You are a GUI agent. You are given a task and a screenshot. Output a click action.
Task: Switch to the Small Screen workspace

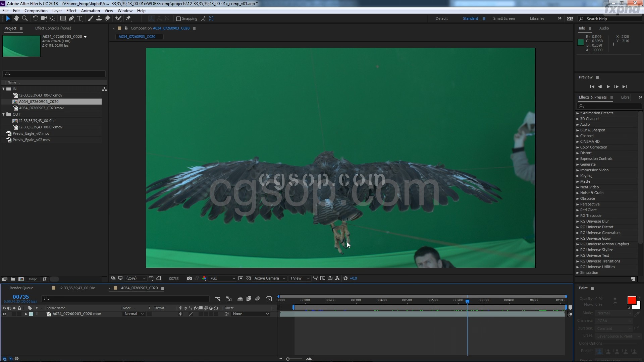coord(504,18)
